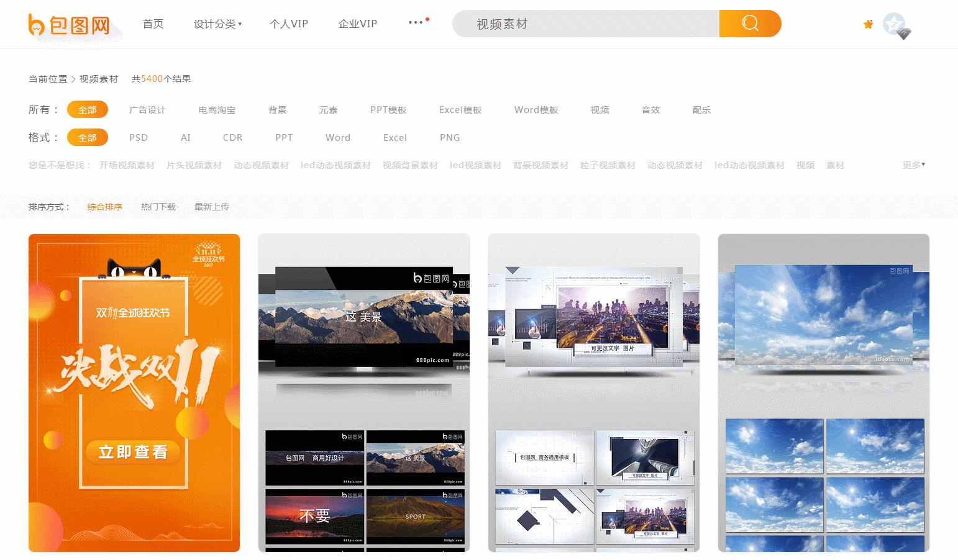Viewport: 958px width, 560px height.
Task: Click the 立即查看 button on orange banner
Action: (133, 452)
